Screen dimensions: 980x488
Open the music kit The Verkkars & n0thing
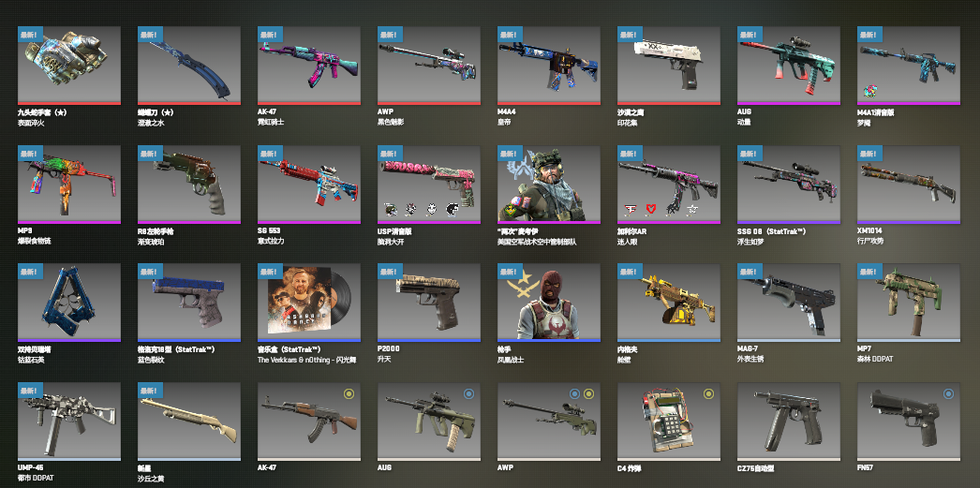click(x=309, y=303)
